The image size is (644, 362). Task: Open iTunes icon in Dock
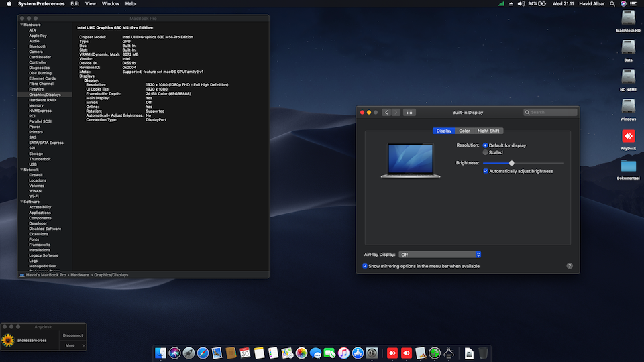tap(343, 353)
